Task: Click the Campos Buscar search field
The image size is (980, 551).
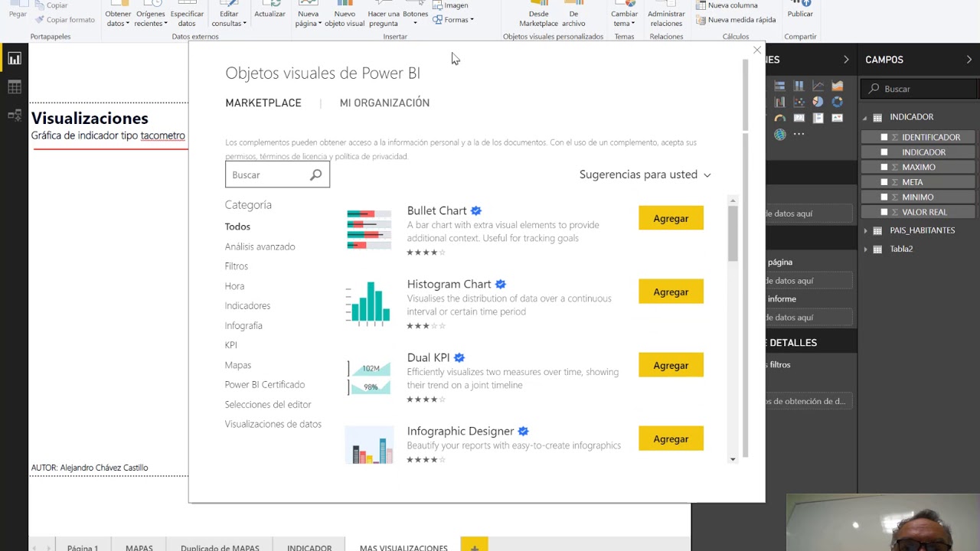Action: click(920, 89)
